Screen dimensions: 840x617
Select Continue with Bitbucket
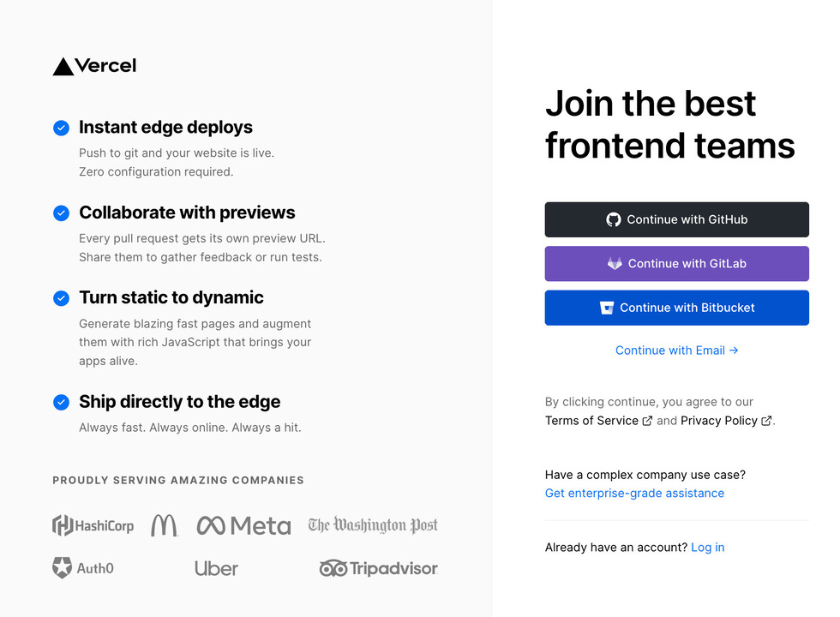(x=676, y=308)
